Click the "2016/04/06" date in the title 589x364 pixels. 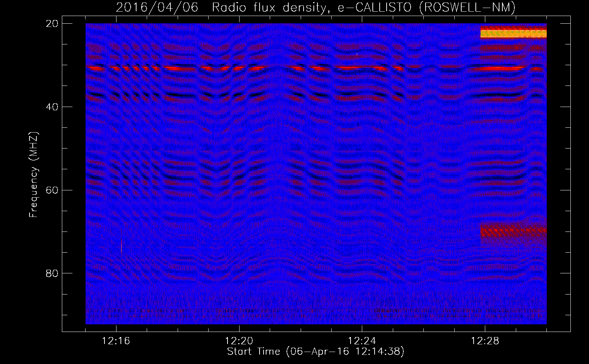(x=157, y=8)
